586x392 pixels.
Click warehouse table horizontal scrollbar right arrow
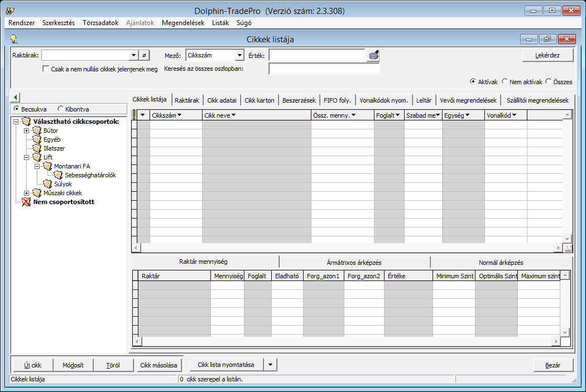[x=556, y=341]
